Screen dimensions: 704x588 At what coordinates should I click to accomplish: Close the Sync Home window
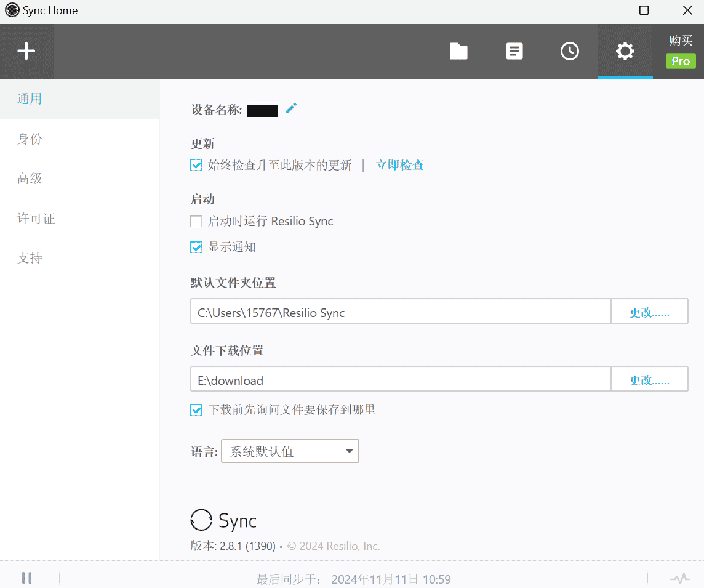pyautogui.click(x=687, y=10)
